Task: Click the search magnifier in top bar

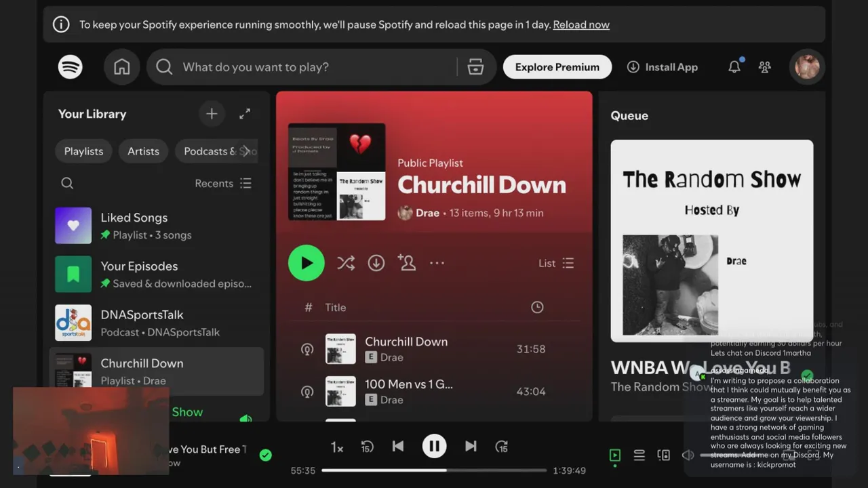Action: [164, 66]
